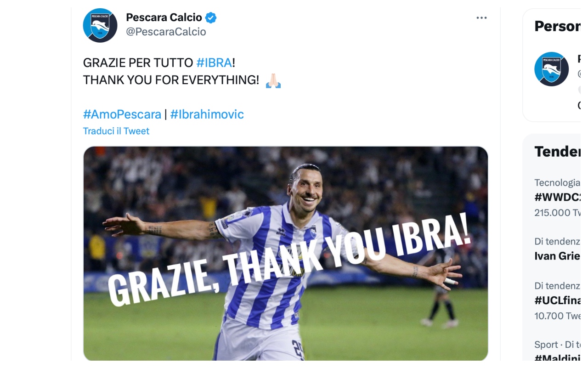Viewport: 588px width, 368px height.
Task: Open the #Maldini sport trend
Action: pyautogui.click(x=558, y=358)
